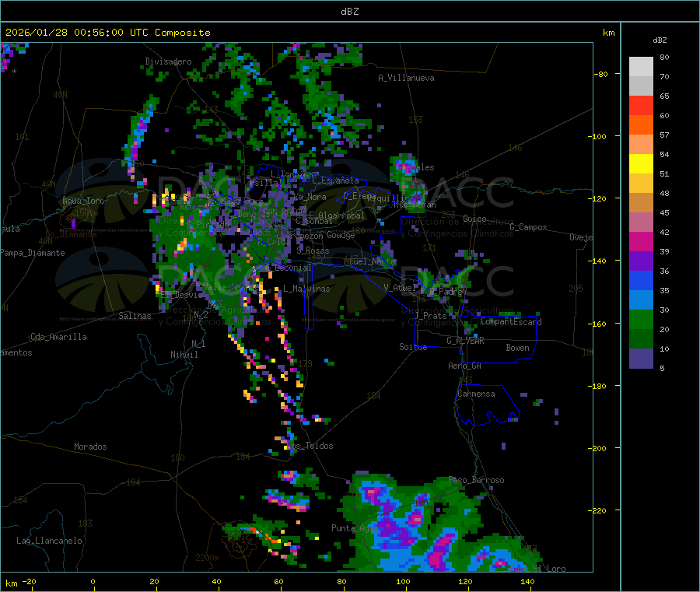Image resolution: width=700 pixels, height=592 pixels.
Task: Select the 'Morados' place label
Action: pos(90,447)
